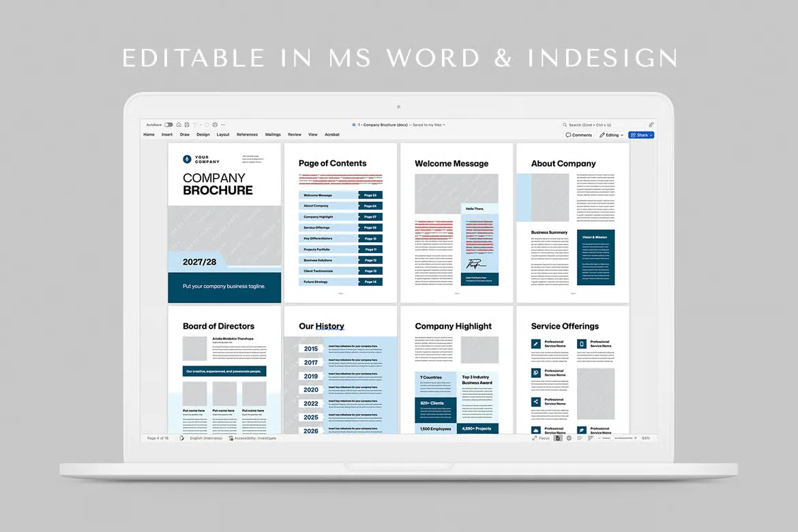798x532 pixels.
Task: Click 'Put your company business tagline' text
Action: click(224, 286)
